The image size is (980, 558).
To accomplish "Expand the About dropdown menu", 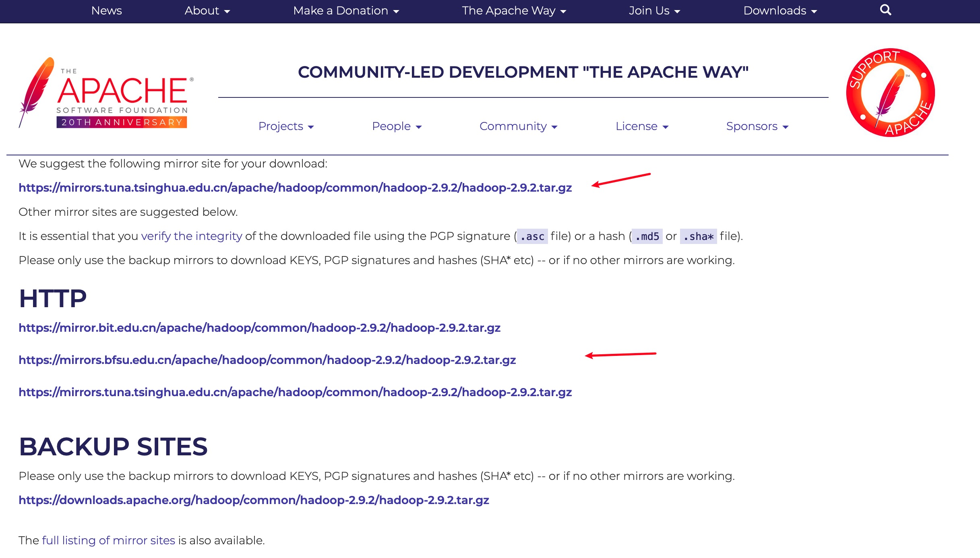I will [x=207, y=10].
